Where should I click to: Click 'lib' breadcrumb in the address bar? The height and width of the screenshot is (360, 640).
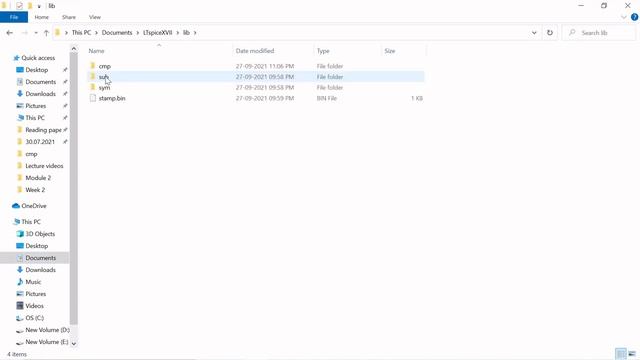(x=186, y=33)
